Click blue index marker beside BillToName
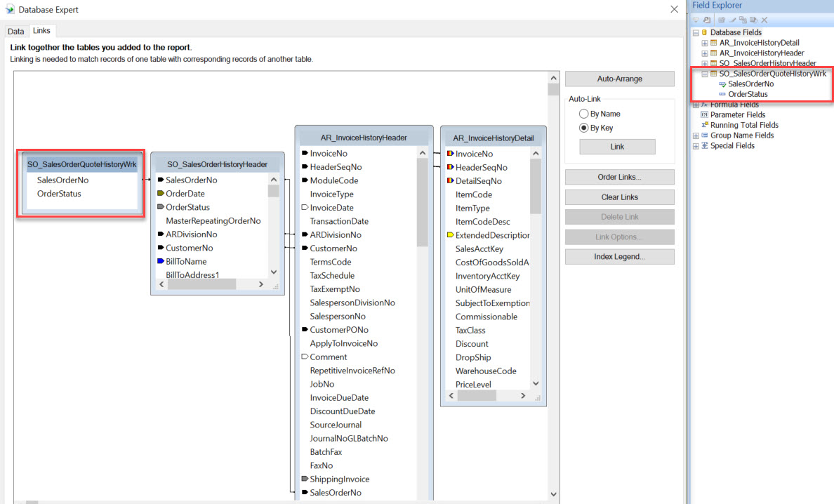This screenshot has width=834, height=504. point(161,261)
